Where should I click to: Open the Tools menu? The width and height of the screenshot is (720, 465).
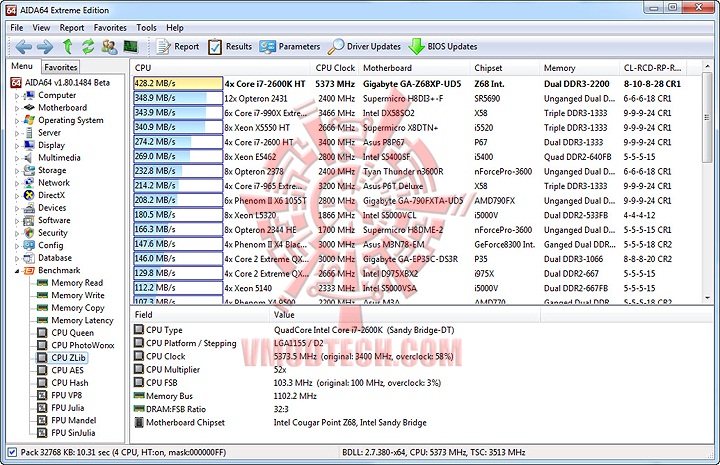[146, 28]
